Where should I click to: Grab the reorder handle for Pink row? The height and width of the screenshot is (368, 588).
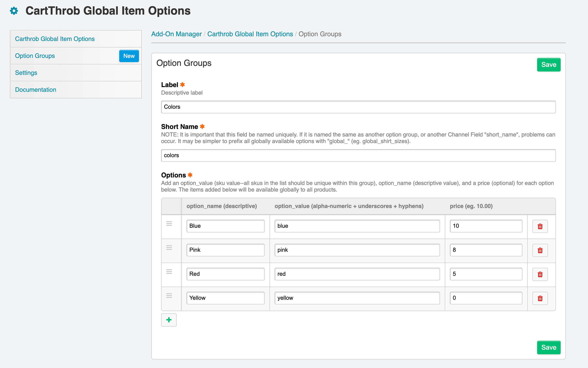169,248
